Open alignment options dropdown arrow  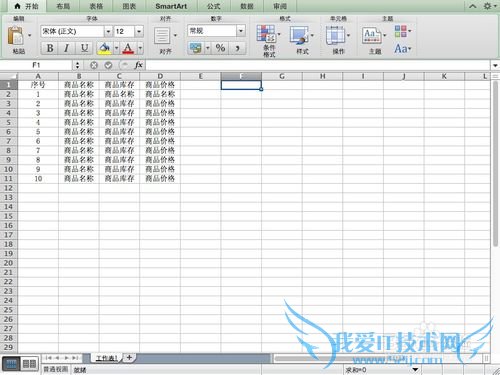pyautogui.click(x=175, y=35)
